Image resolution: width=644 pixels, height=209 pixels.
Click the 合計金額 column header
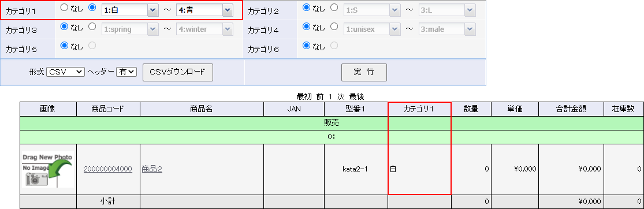click(571, 109)
